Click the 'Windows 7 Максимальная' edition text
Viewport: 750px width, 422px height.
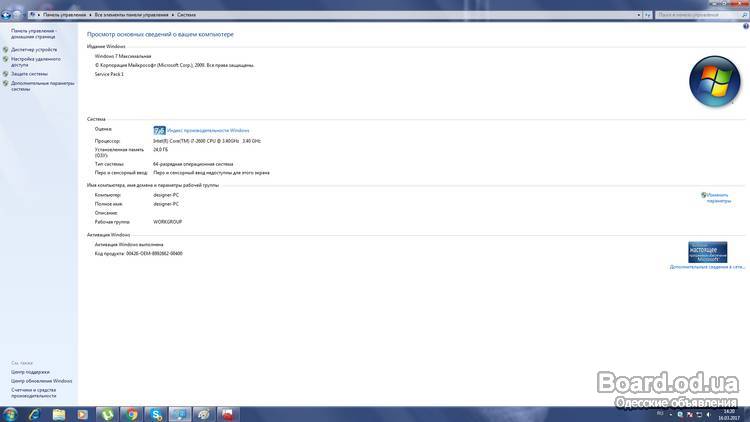123,56
